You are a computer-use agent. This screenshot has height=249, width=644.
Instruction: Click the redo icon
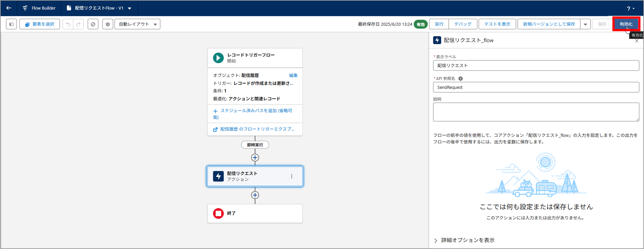point(78,24)
